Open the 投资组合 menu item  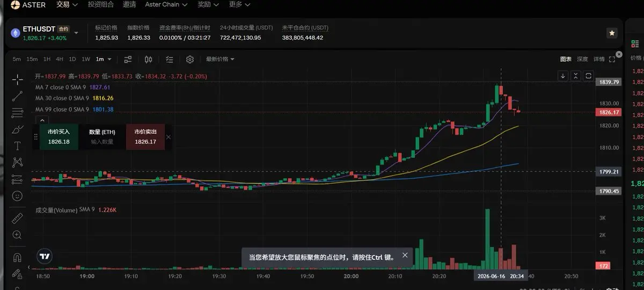pyautogui.click(x=101, y=4)
